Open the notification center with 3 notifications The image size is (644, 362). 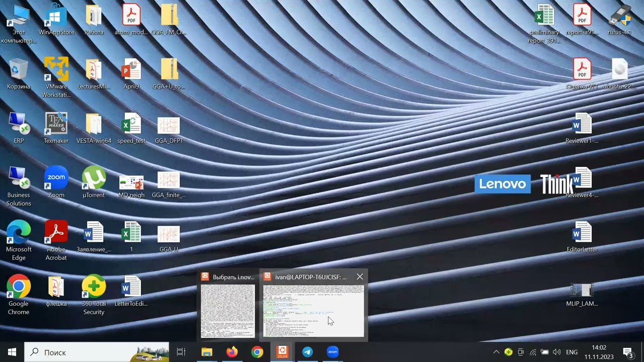click(x=628, y=352)
